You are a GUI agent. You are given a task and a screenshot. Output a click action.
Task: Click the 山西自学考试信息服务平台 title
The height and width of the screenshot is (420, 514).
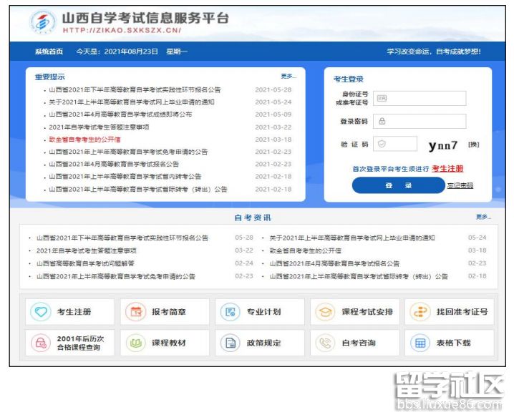[x=145, y=18]
